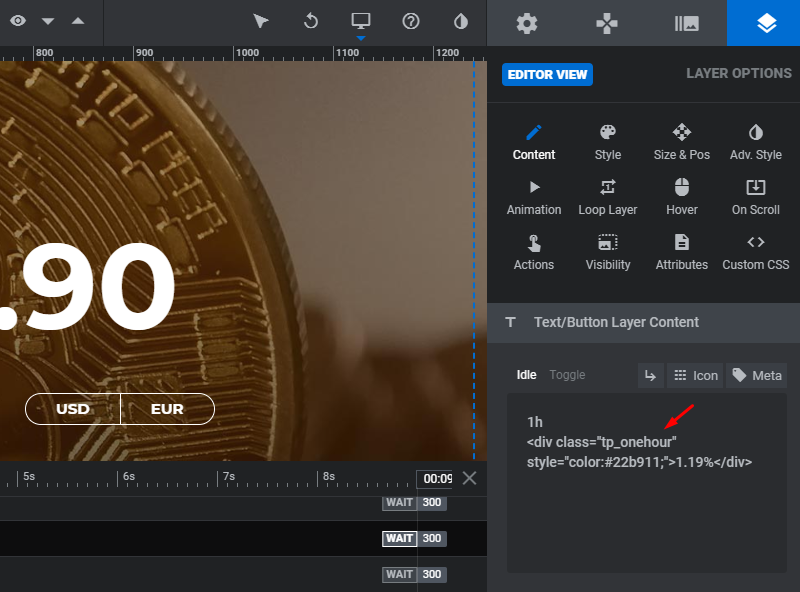
Task: Open Size & Pos settings
Action: coord(682,142)
